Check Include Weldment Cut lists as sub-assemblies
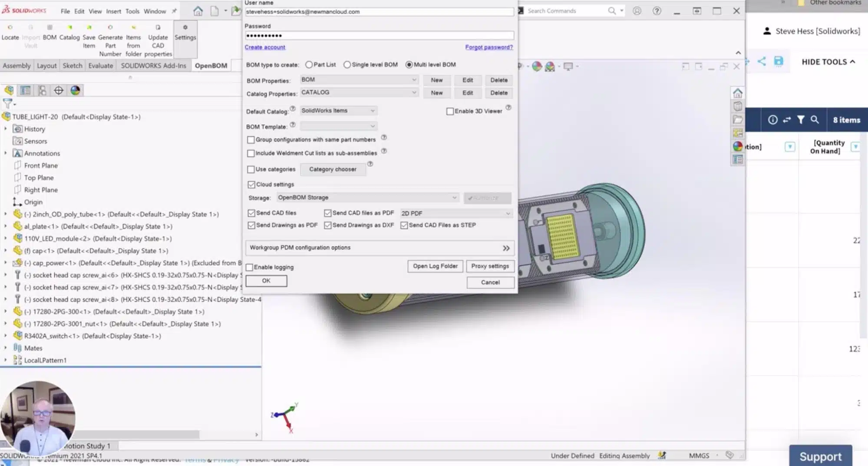This screenshot has height=466, width=868. point(251,153)
